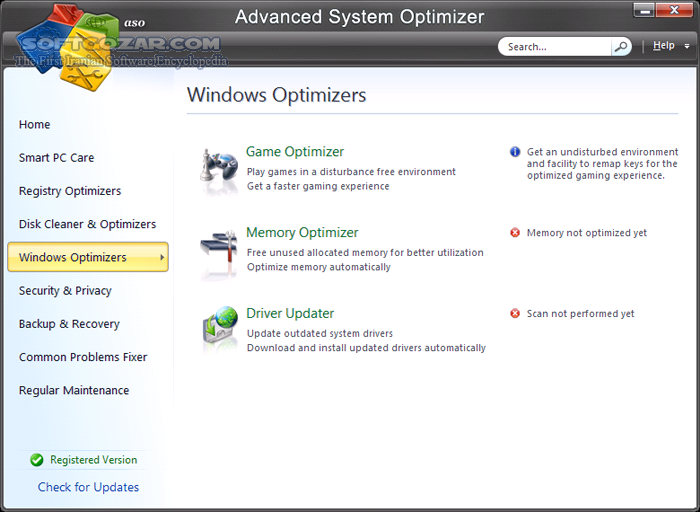Click the 'aso' label next to the logo
This screenshot has height=512, width=700.
click(134, 23)
